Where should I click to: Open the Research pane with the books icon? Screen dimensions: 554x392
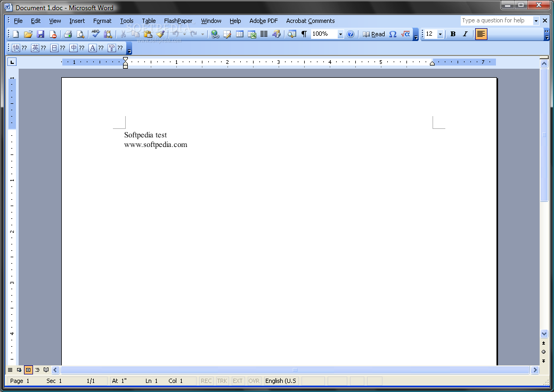[x=108, y=34]
